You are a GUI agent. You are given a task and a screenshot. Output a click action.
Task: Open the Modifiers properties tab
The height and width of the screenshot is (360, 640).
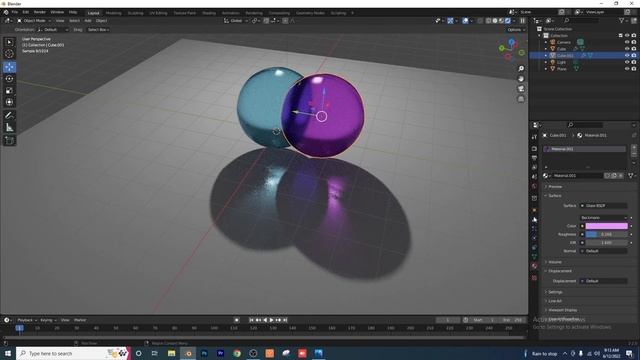point(534,220)
